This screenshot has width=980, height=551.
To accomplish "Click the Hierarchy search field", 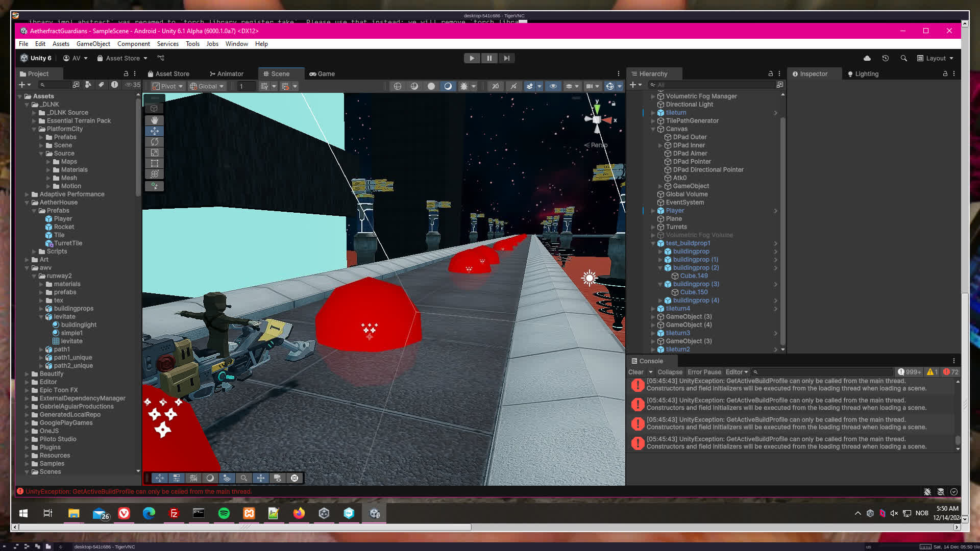I will coord(712,85).
